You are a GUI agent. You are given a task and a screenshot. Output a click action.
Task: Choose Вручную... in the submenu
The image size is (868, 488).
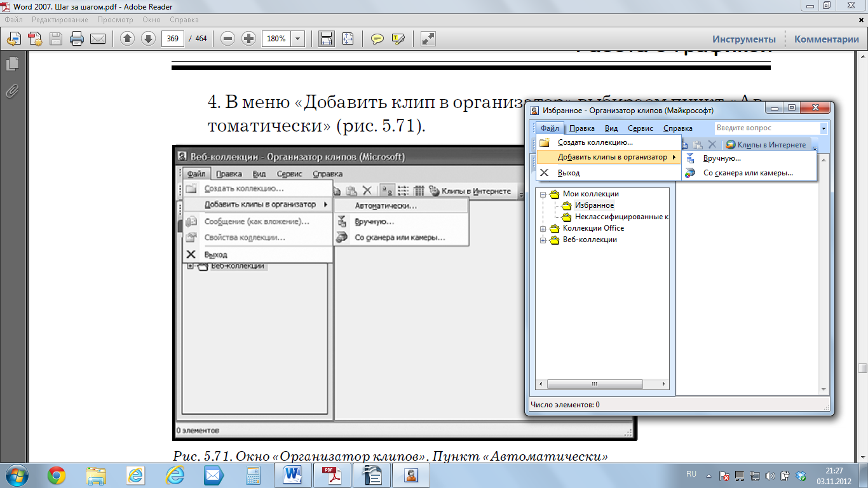click(x=749, y=158)
